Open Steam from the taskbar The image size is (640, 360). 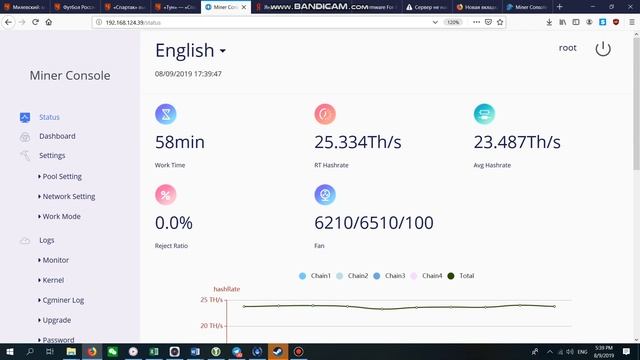pyautogui.click(x=278, y=351)
